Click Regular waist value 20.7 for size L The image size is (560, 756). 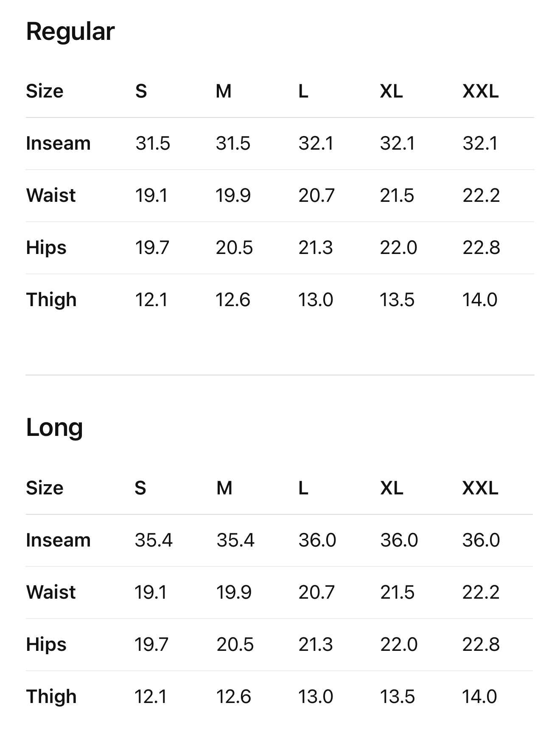pyautogui.click(x=316, y=195)
